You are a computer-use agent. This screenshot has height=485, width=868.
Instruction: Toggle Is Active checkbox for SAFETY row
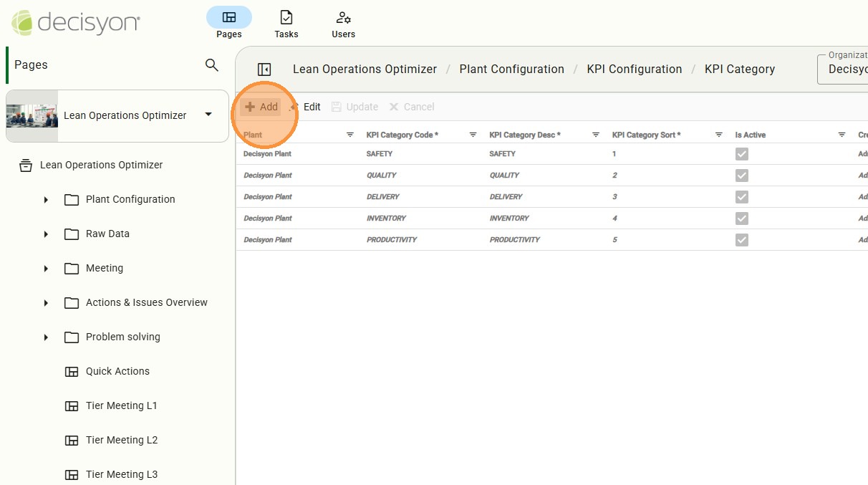742,154
